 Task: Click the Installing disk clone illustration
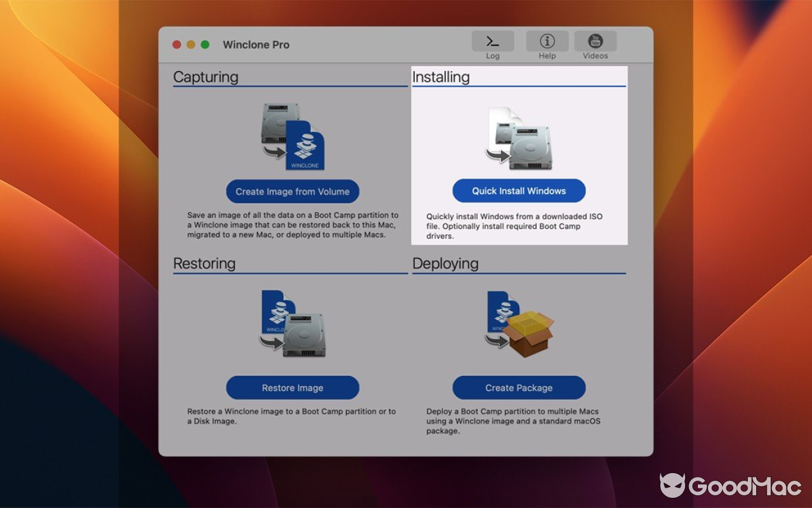coord(519,137)
